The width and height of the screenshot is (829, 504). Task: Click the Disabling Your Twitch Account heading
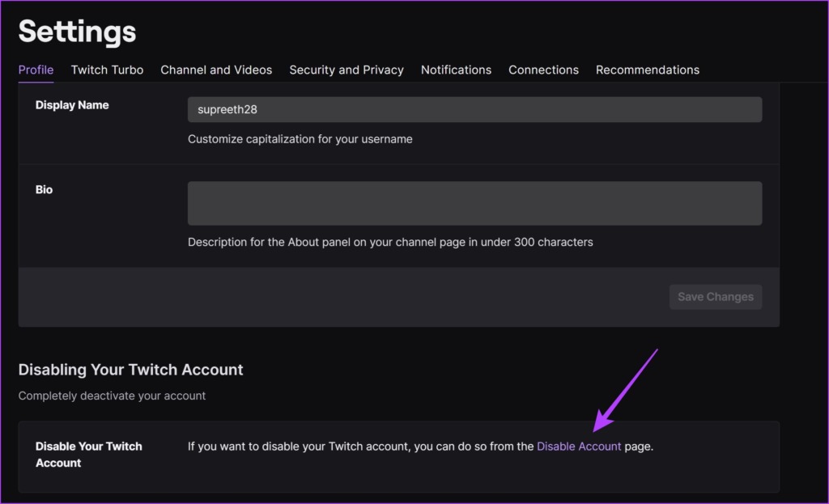(130, 370)
